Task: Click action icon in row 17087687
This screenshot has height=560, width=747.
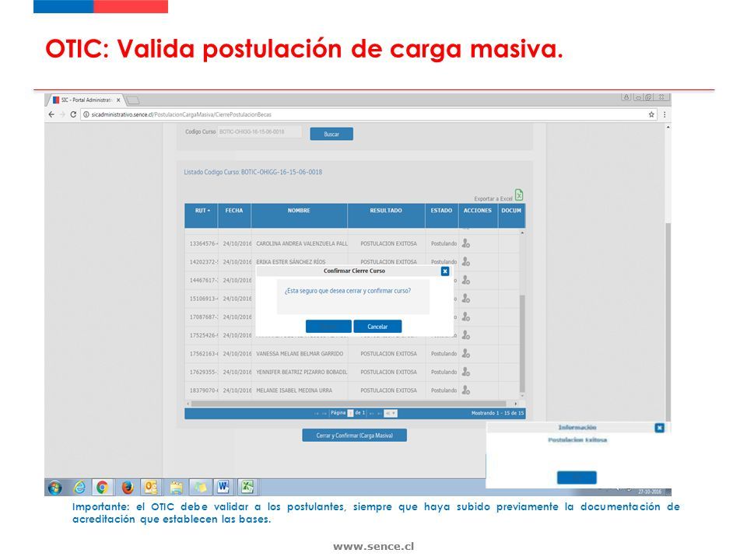Action: click(x=466, y=317)
